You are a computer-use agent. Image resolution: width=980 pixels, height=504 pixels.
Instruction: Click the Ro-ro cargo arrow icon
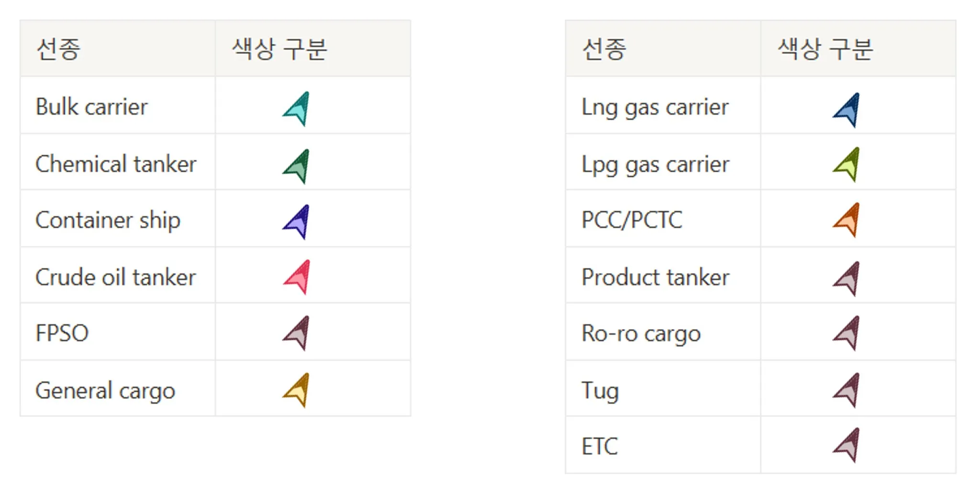pos(848,333)
